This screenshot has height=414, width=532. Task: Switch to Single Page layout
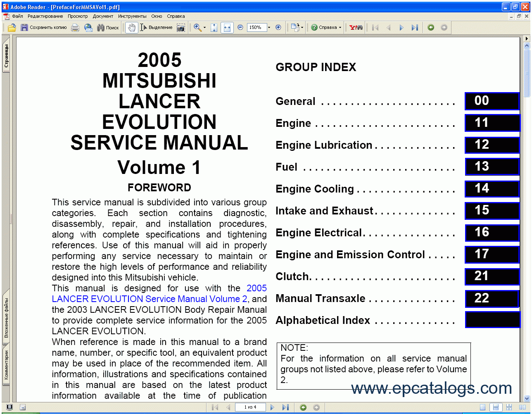482,407
